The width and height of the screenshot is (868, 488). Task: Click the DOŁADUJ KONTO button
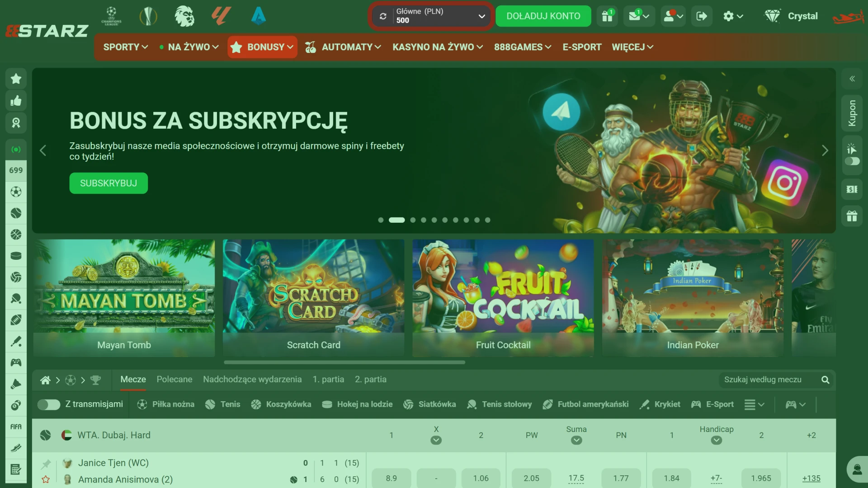(543, 16)
